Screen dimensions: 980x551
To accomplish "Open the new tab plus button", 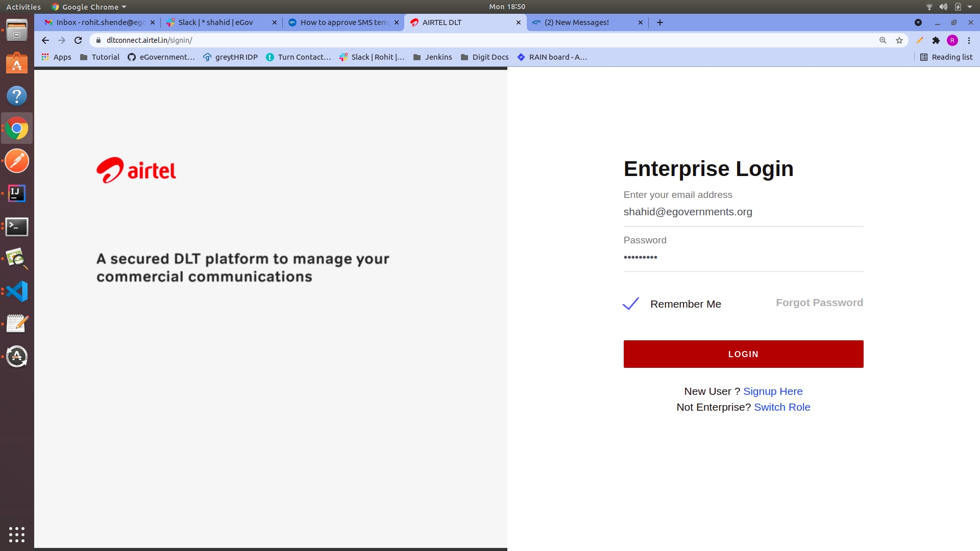I will tap(660, 22).
